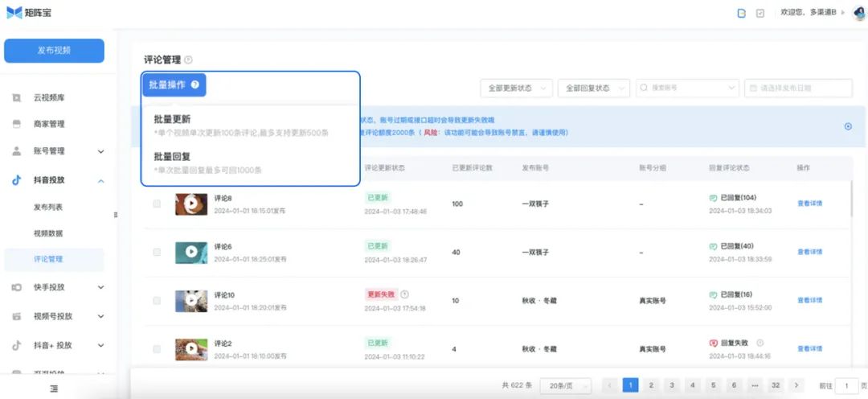This screenshot has height=399, width=868.
Task: Play the 评论6 video thumbnail
Action: (x=191, y=252)
